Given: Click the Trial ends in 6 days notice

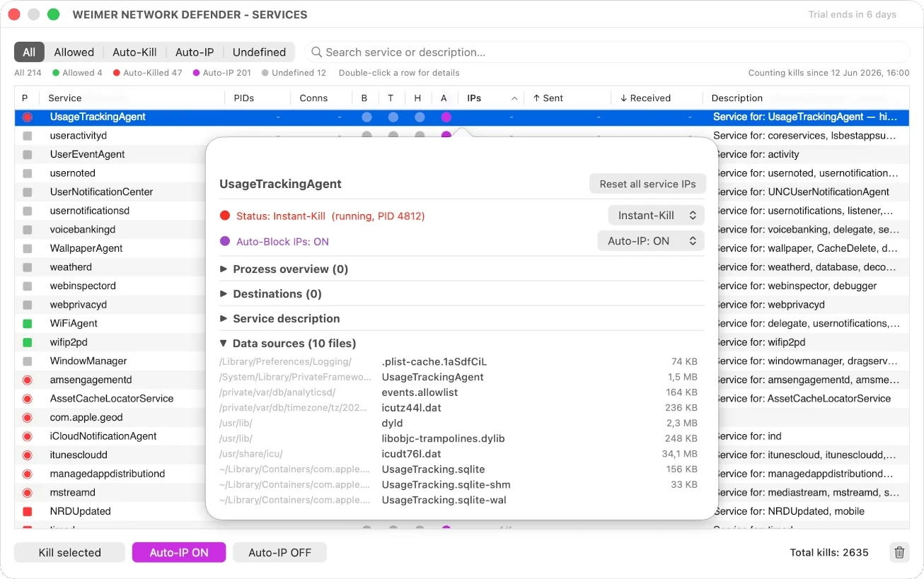Looking at the screenshot, I should pos(853,14).
